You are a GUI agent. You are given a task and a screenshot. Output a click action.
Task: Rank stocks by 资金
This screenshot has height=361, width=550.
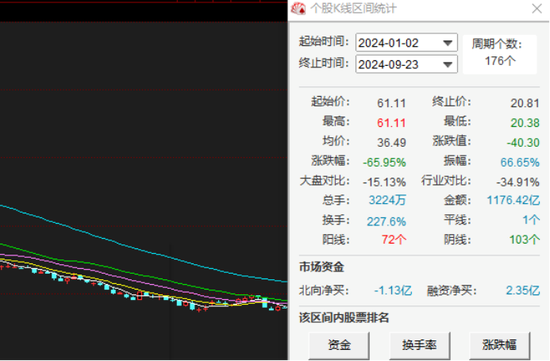click(x=339, y=345)
